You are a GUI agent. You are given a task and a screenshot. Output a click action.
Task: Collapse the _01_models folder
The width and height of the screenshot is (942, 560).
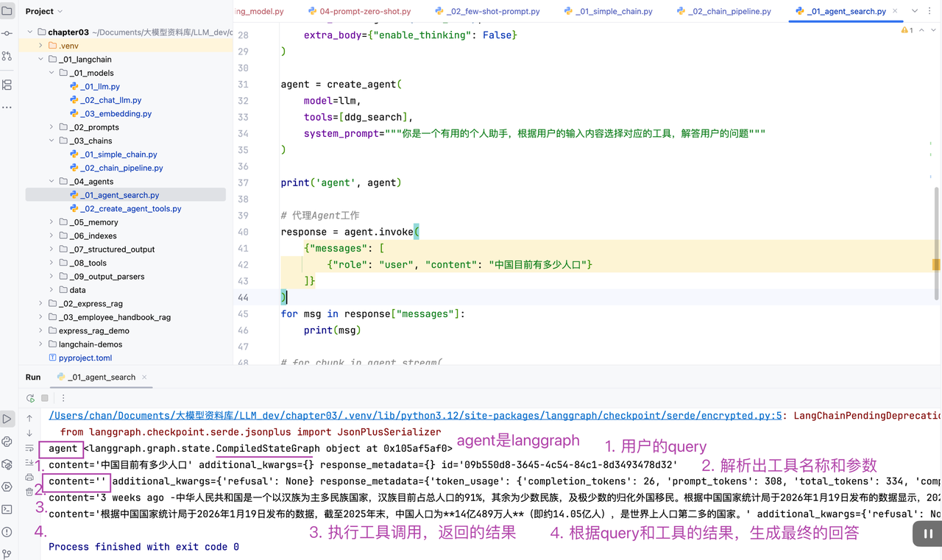pos(52,73)
